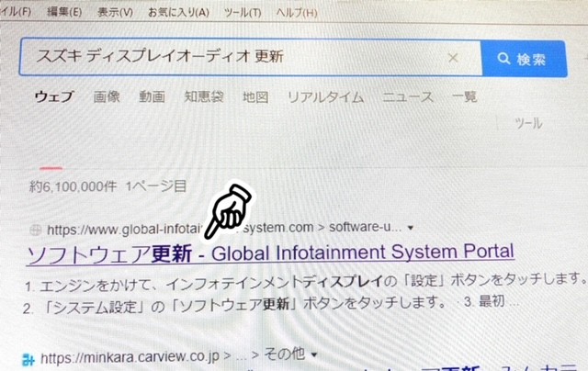The width and height of the screenshot is (588, 371).
Task: Focus the search box with スズキ query
Action: (251, 57)
